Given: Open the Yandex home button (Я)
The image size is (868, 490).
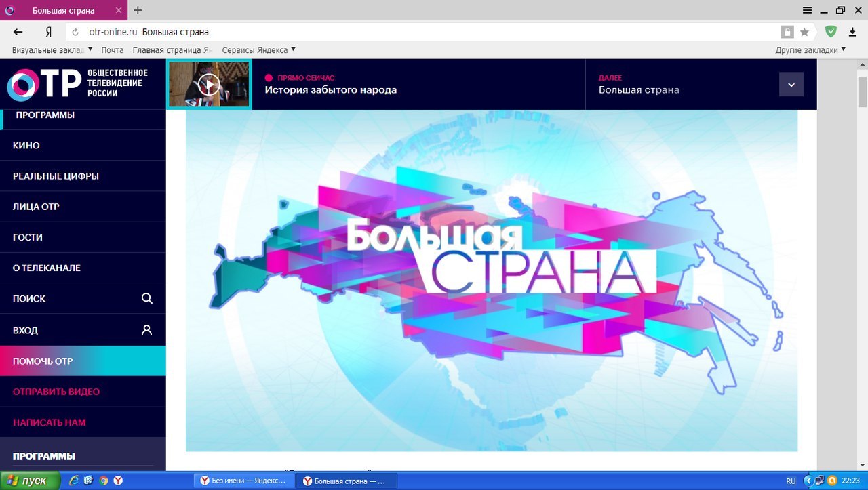Looking at the screenshot, I should [49, 32].
